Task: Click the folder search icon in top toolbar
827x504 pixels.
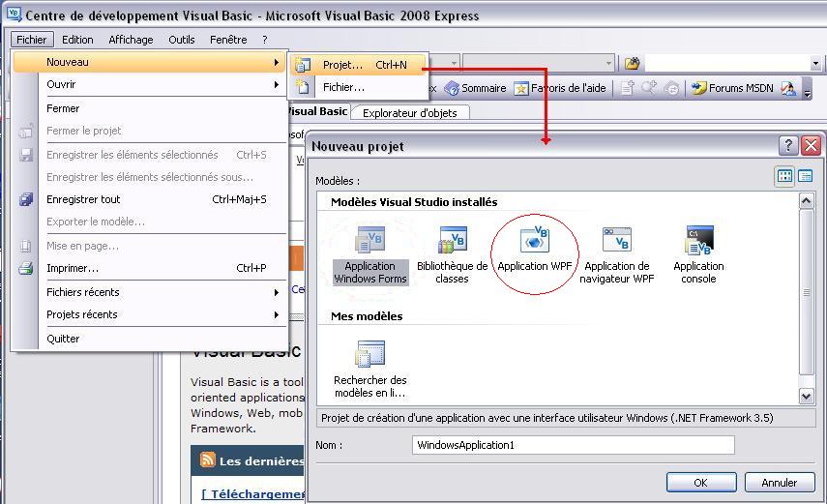Action: [632, 64]
